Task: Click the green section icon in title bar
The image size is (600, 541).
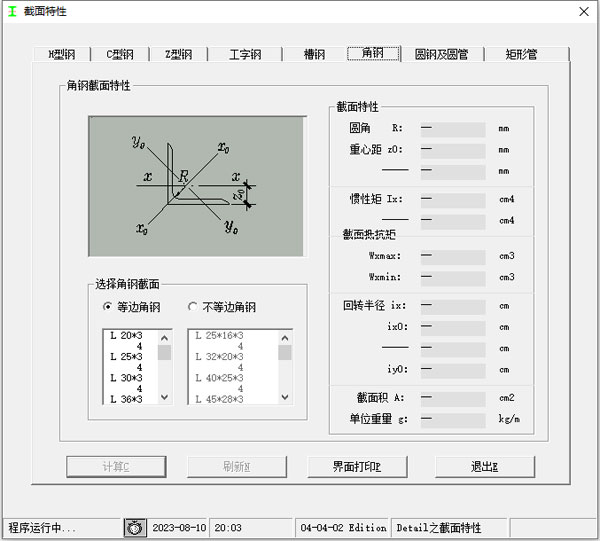Action: click(12, 11)
